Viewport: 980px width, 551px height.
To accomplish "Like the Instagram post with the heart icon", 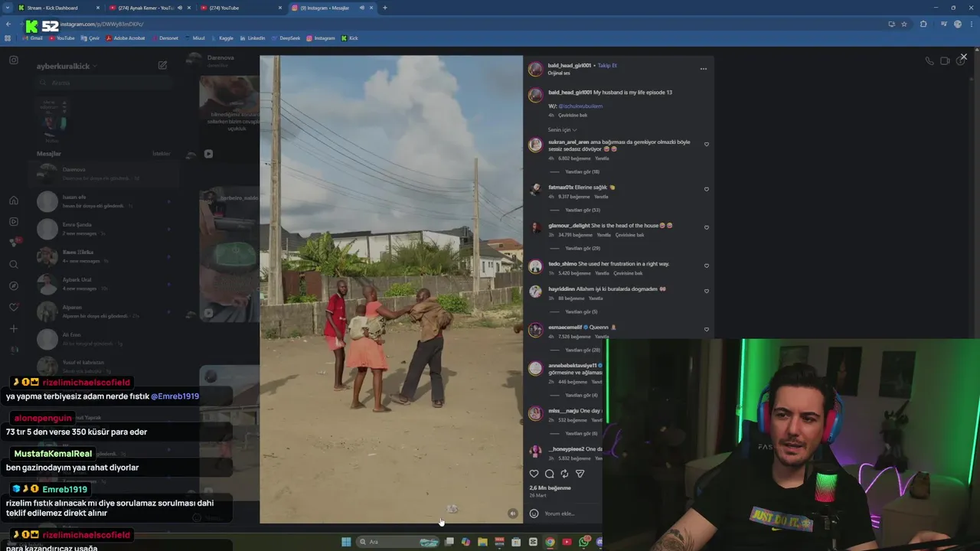I will click(534, 474).
